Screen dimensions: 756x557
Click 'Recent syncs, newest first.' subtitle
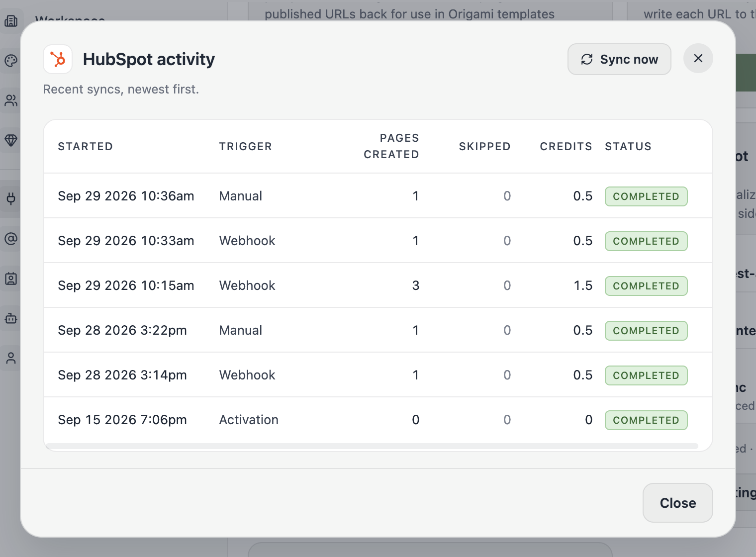pyautogui.click(x=121, y=89)
